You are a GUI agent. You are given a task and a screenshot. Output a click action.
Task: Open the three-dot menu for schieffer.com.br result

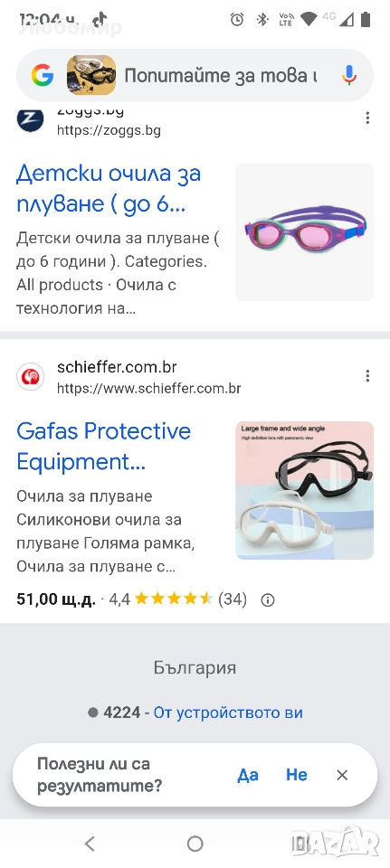367,376
